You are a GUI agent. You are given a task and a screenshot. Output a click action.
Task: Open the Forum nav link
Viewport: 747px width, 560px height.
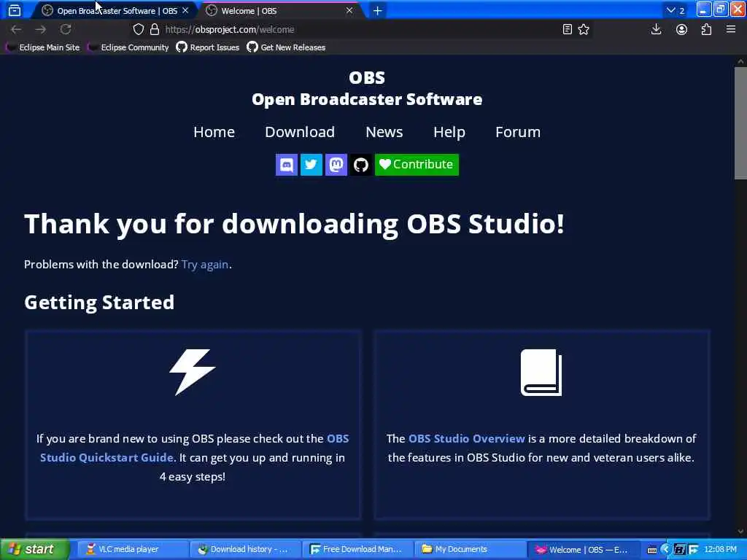(x=518, y=132)
